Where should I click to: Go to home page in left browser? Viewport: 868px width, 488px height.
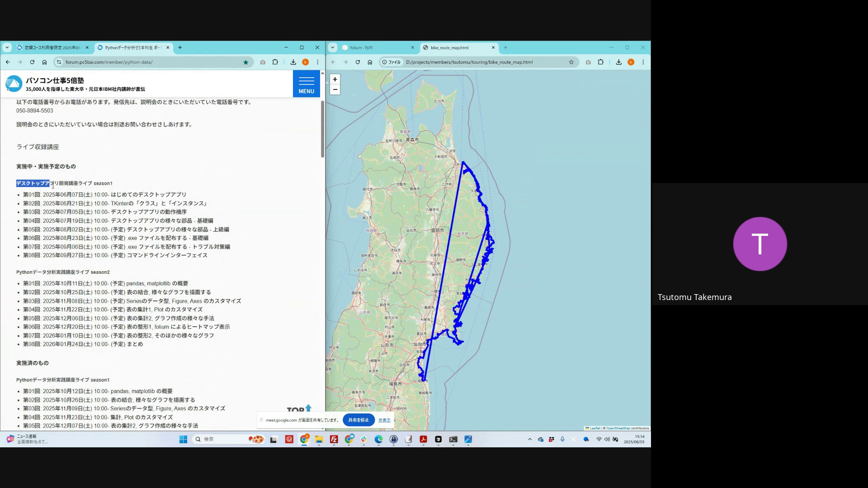coord(44,62)
